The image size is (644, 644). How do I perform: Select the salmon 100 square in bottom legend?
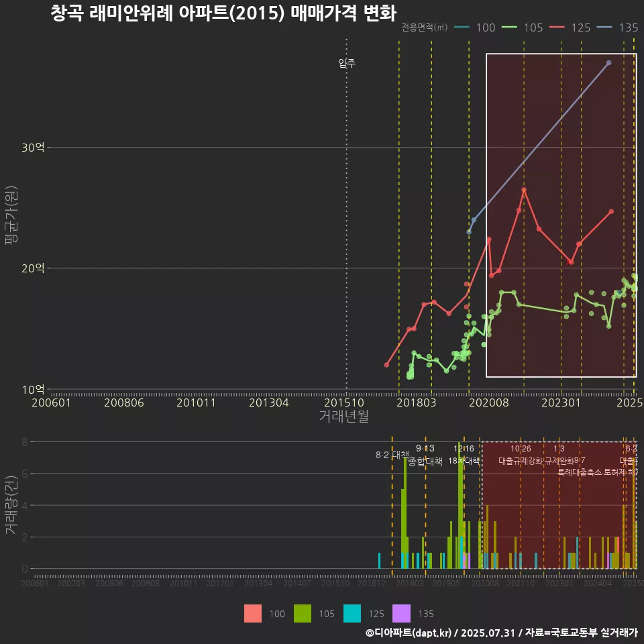[253, 614]
